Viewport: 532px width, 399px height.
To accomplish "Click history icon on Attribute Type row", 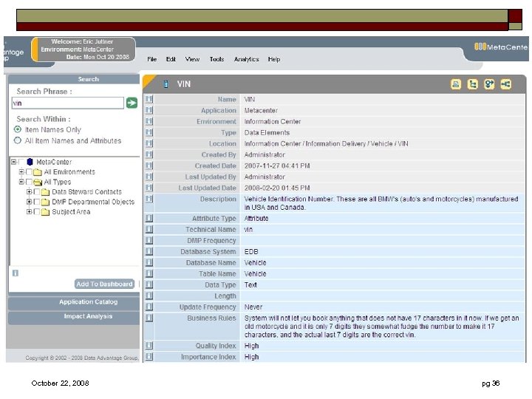I will [x=149, y=218].
